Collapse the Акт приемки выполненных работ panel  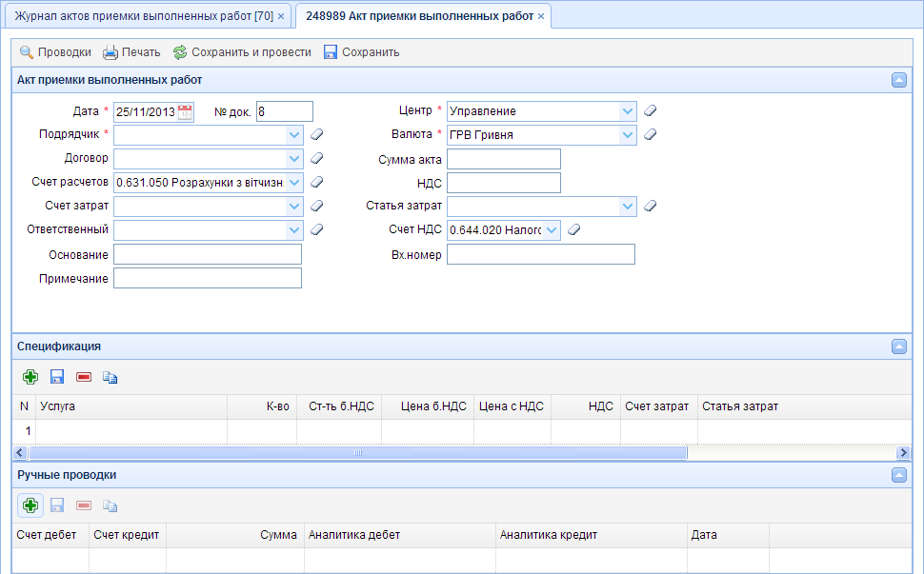[899, 80]
